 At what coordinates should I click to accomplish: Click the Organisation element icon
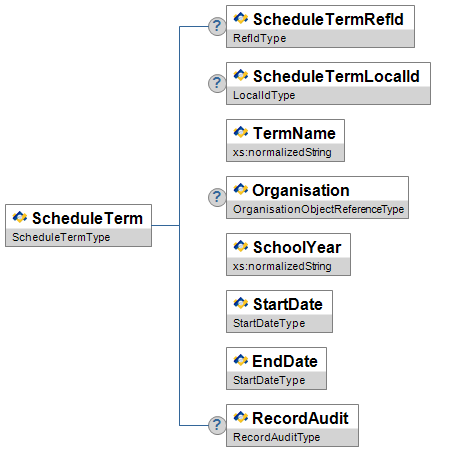241,189
